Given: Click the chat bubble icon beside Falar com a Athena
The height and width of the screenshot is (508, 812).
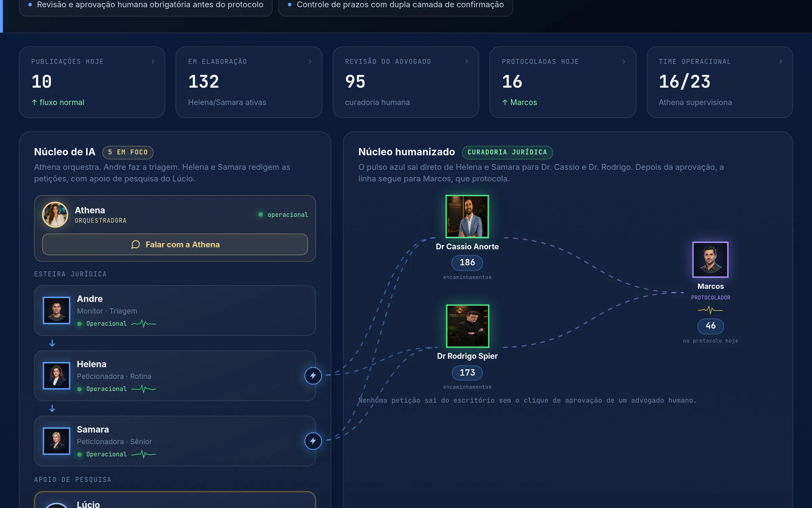Looking at the screenshot, I should 135,245.
